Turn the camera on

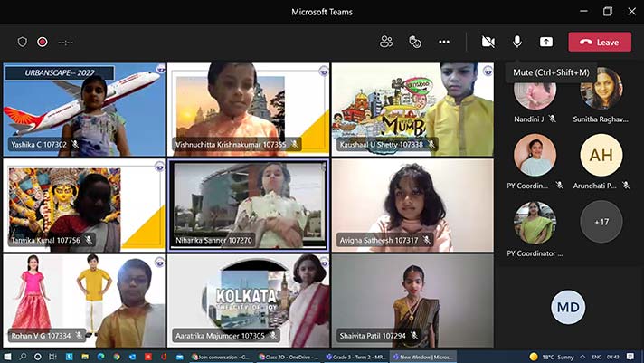[488, 42]
